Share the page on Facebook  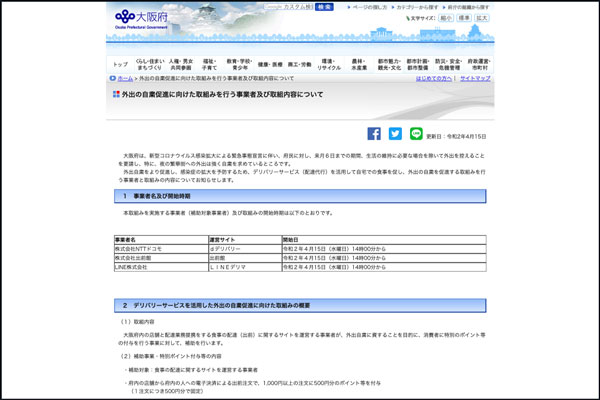(x=374, y=134)
